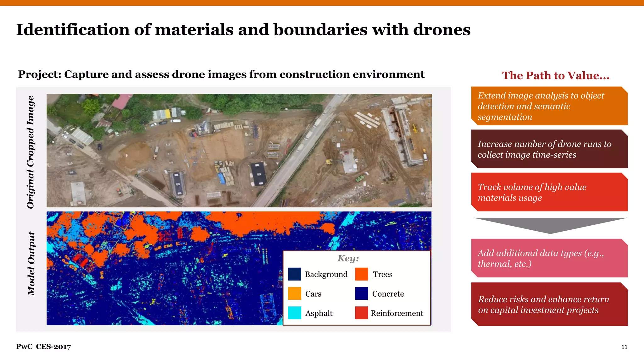Click the 'Key:' legend title

pos(348,258)
